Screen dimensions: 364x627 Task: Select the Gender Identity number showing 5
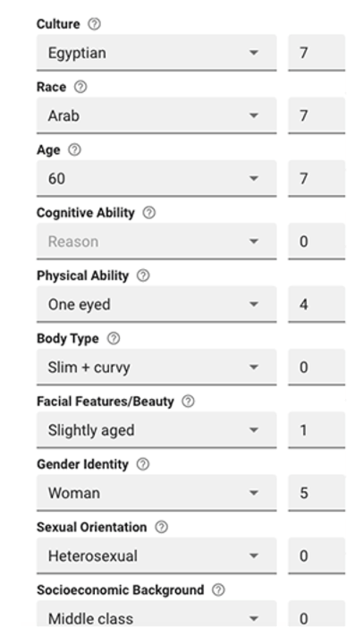[x=314, y=493]
